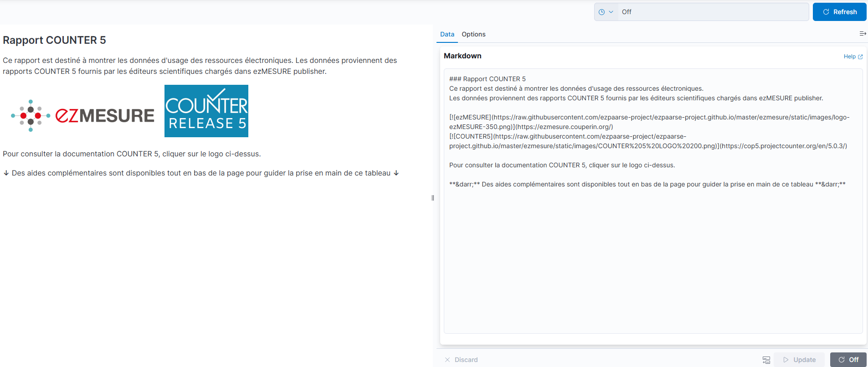The width and height of the screenshot is (868, 367).
Task: Click the COUNTER Release 5 logo
Action: coord(206,111)
